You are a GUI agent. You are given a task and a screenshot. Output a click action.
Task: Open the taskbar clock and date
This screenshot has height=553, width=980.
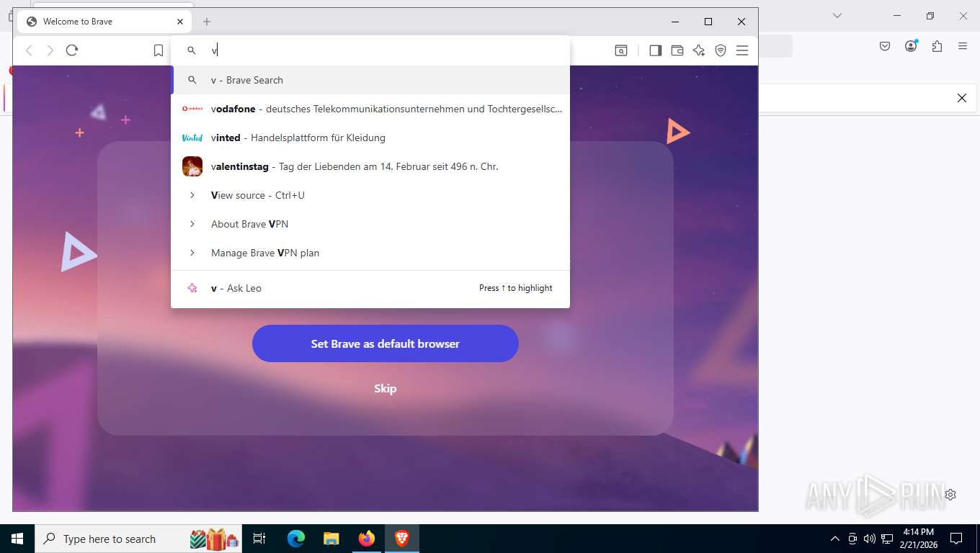click(918, 539)
